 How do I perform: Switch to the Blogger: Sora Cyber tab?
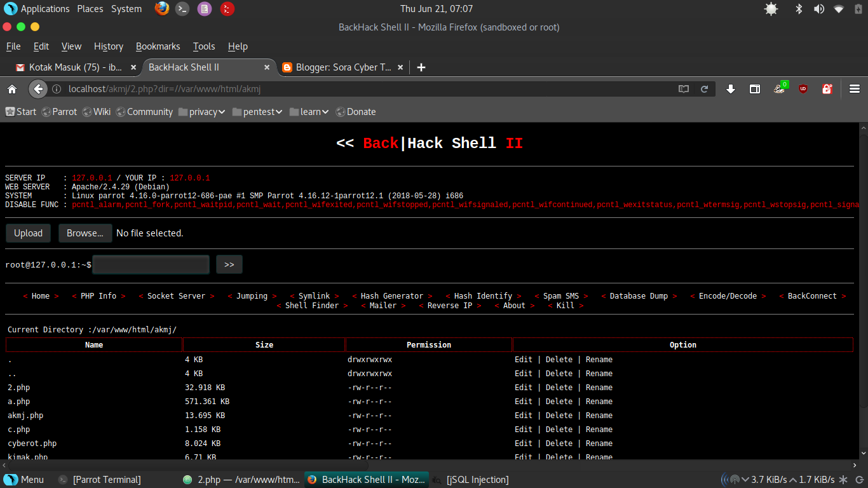click(x=343, y=67)
